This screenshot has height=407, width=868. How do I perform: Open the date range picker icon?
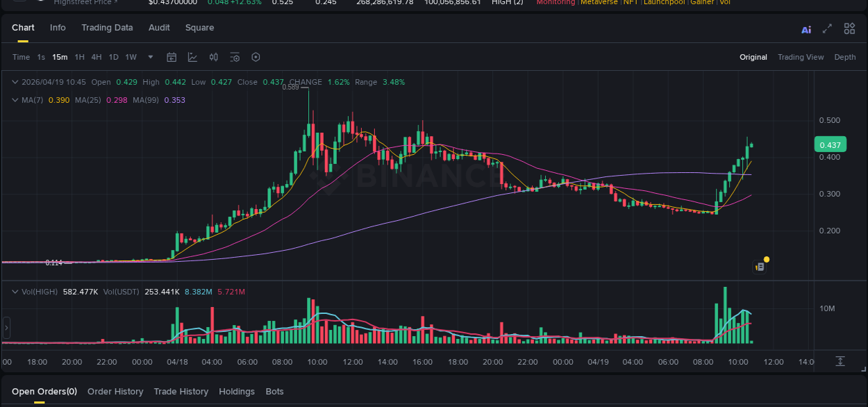(172, 57)
